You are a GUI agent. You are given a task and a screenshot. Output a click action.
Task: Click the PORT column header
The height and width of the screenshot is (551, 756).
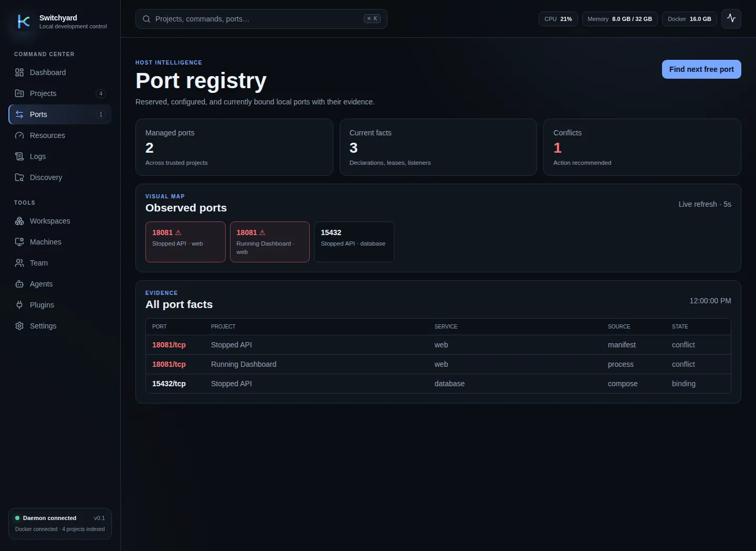160,326
